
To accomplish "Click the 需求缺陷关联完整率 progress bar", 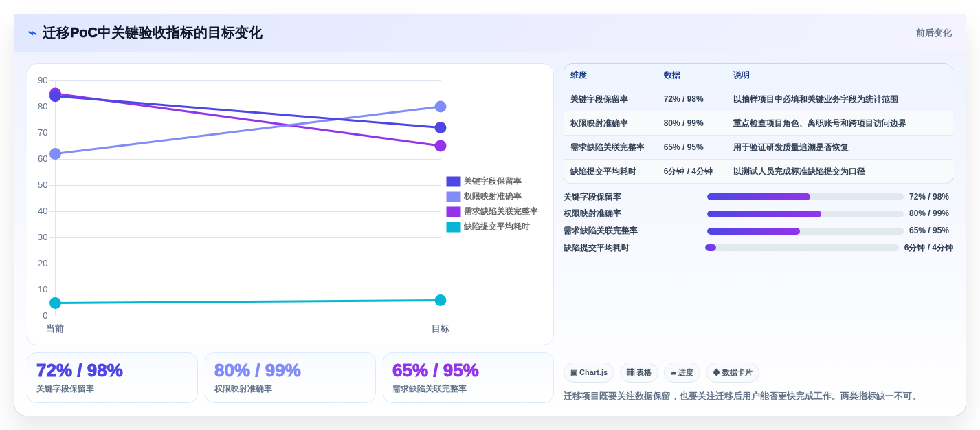I will coord(805,231).
